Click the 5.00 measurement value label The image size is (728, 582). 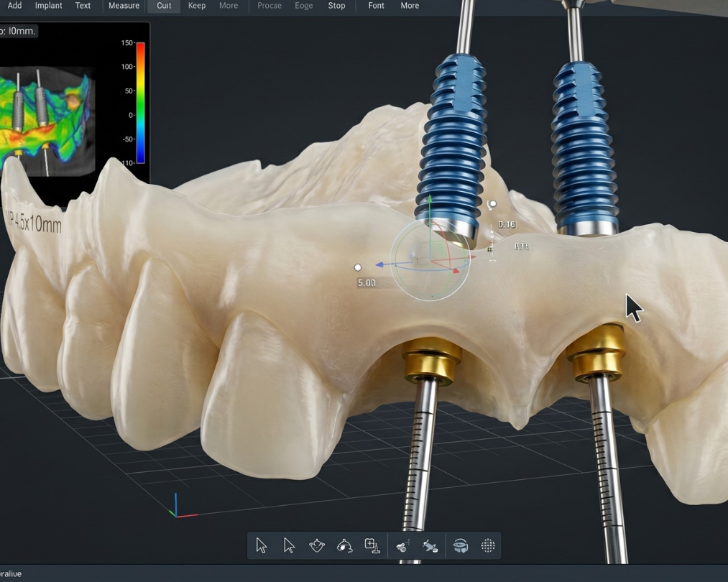[367, 282]
